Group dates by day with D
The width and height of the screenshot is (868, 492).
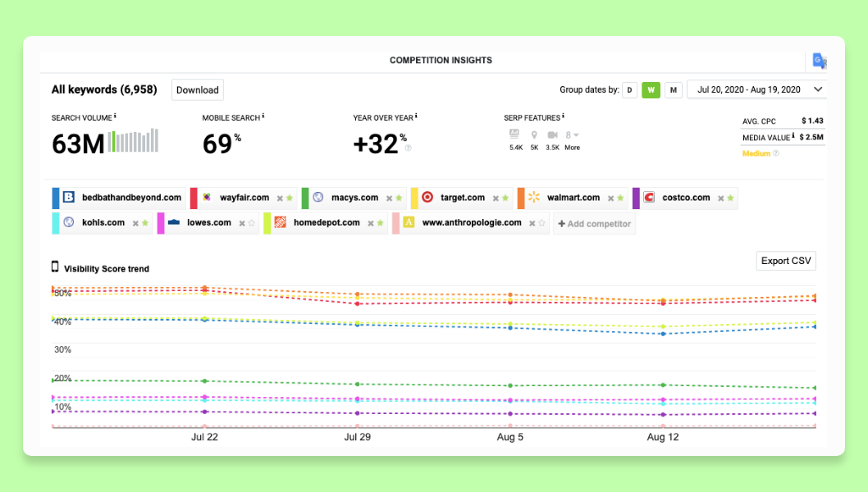coord(629,89)
